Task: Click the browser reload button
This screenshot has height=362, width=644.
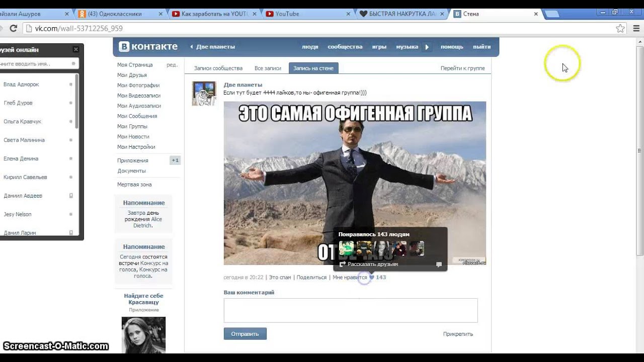Action: point(14,29)
